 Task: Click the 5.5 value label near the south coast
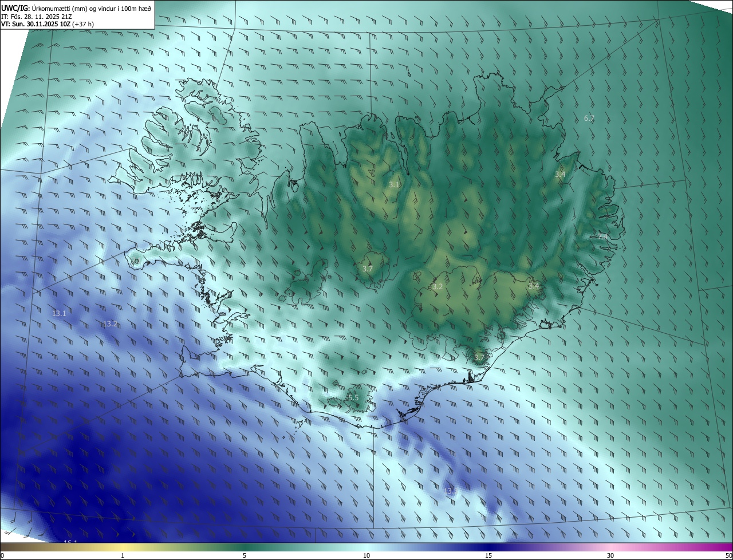click(x=353, y=397)
